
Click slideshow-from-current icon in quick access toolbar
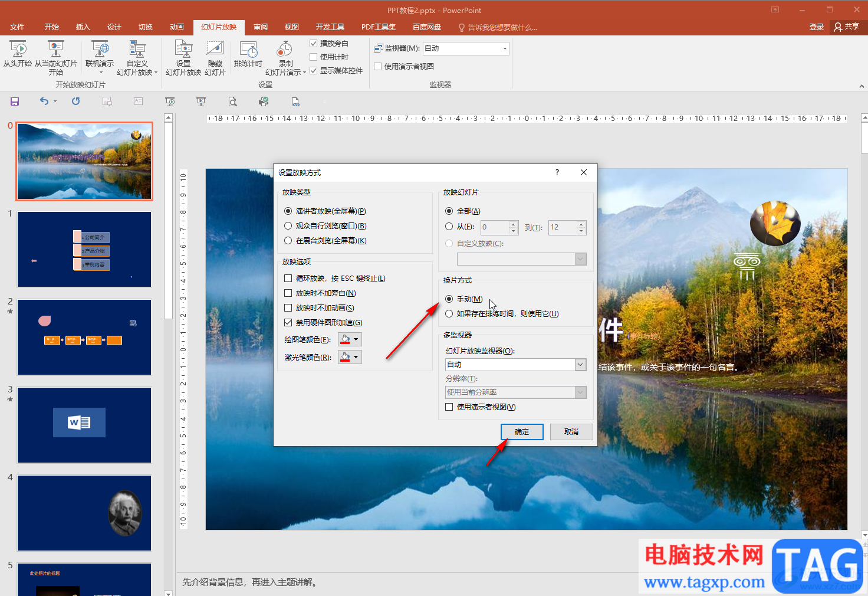(201, 101)
